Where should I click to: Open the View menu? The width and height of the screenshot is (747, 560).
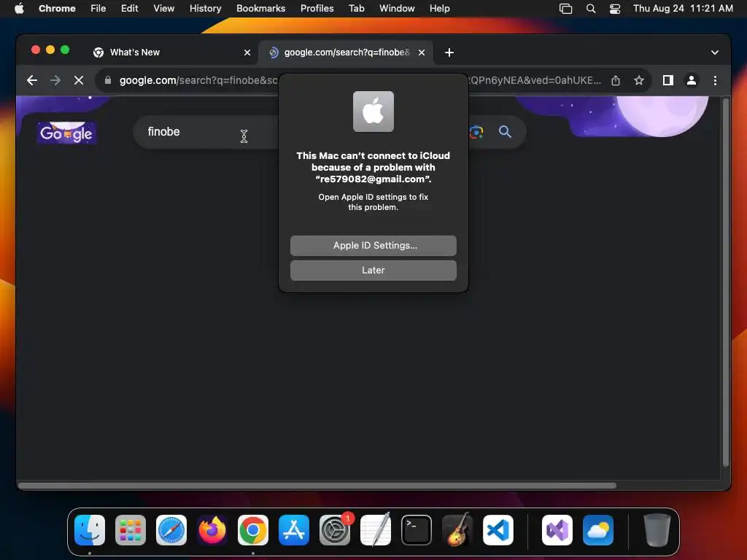[x=163, y=8]
